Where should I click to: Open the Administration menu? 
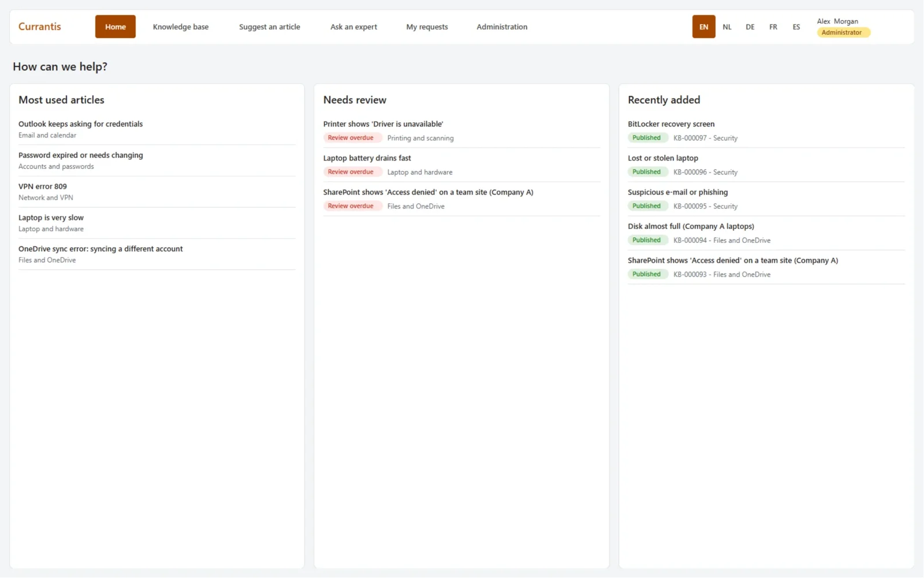coord(502,27)
